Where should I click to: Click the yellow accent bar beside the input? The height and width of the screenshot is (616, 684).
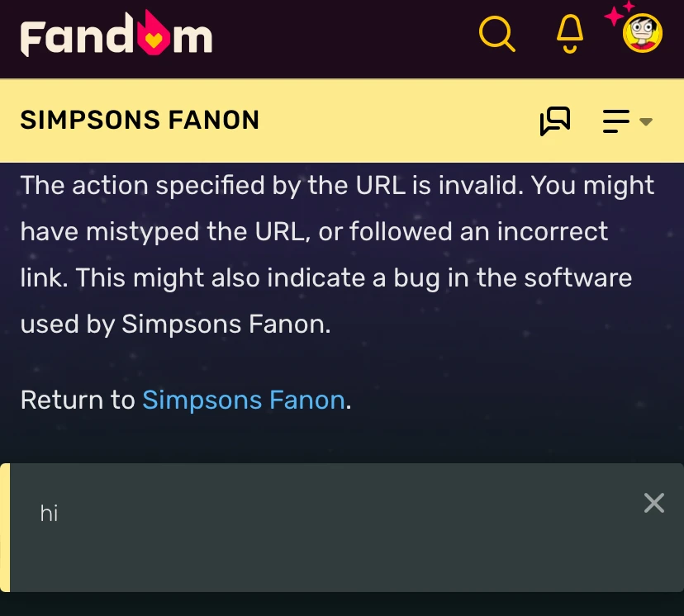(3, 528)
